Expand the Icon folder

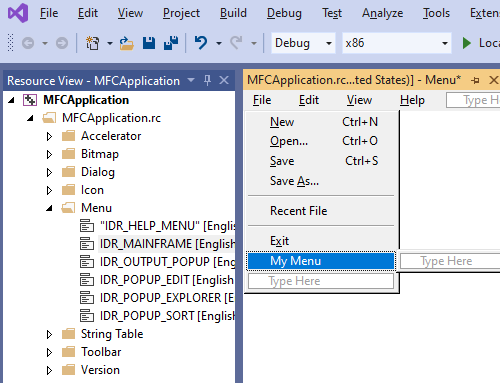(49, 190)
